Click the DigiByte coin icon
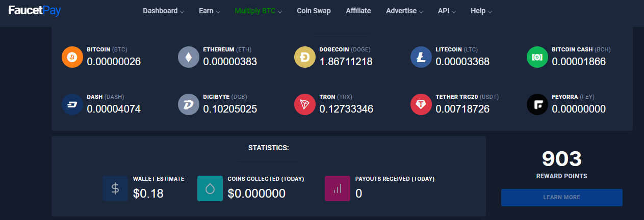 point(188,104)
